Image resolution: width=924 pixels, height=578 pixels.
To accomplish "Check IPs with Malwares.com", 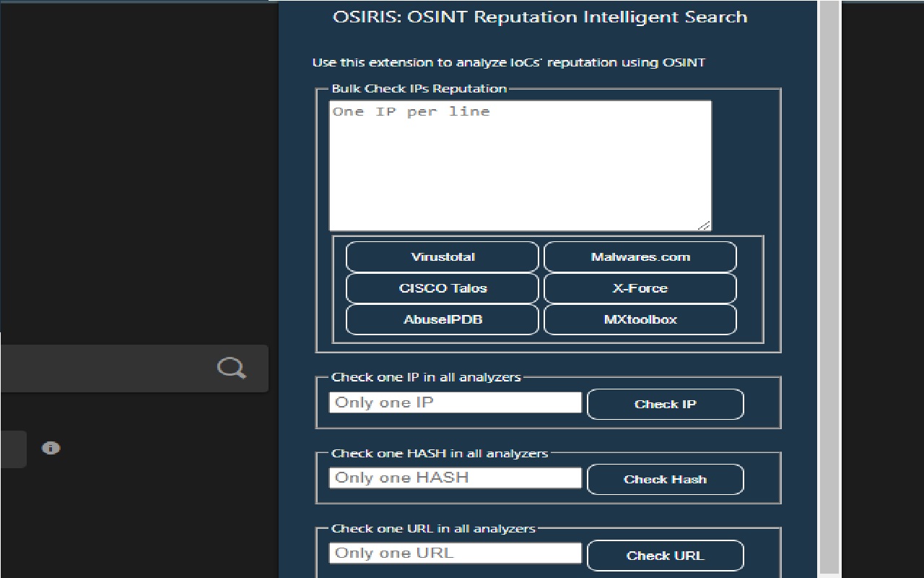I will [640, 257].
